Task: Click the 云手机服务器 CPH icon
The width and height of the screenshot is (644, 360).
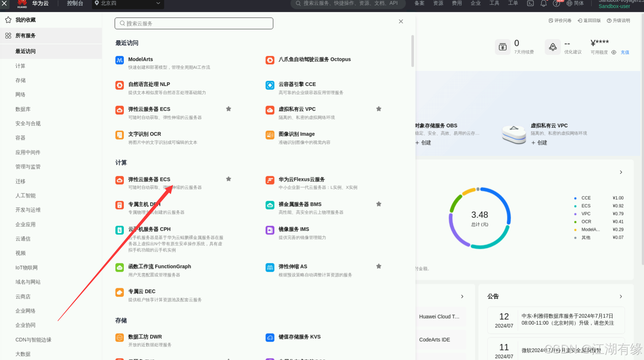Action: coord(119,230)
